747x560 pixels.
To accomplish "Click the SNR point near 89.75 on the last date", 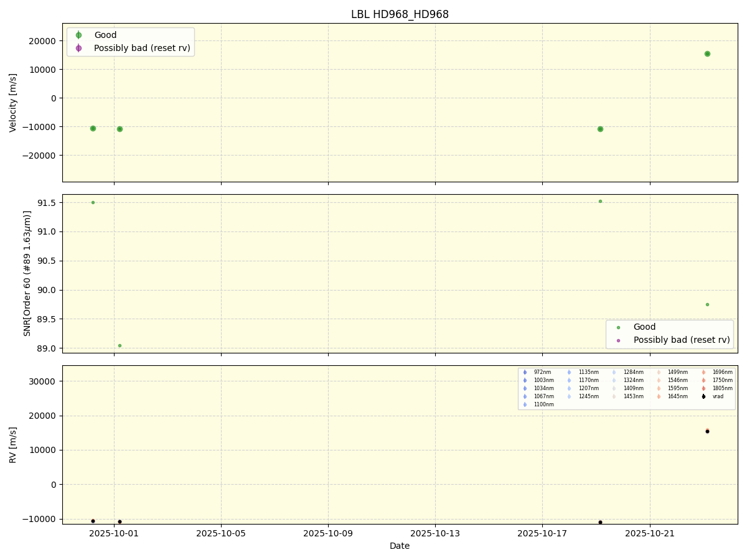I will 707,304.
